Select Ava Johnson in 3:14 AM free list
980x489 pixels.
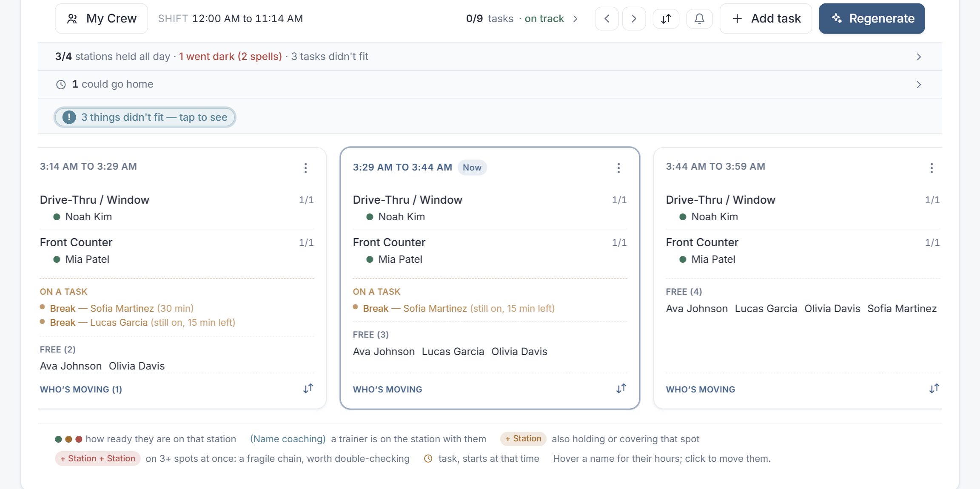point(71,366)
